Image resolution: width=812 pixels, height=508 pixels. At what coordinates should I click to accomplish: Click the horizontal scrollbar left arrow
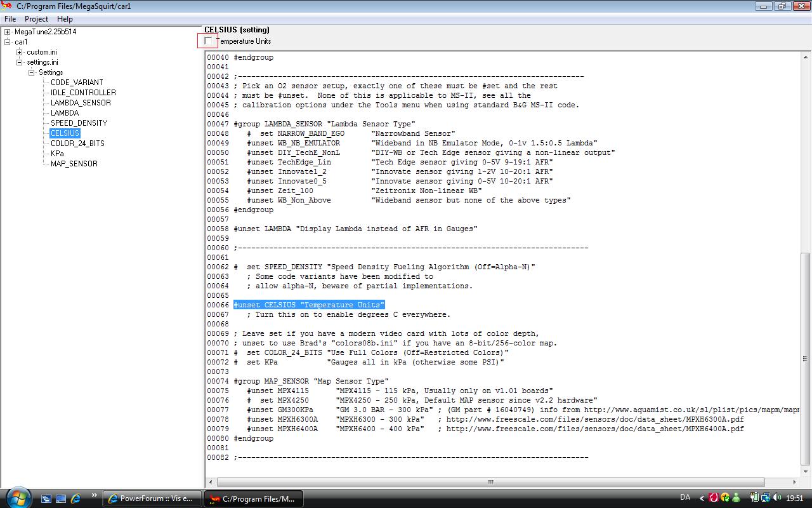point(209,482)
